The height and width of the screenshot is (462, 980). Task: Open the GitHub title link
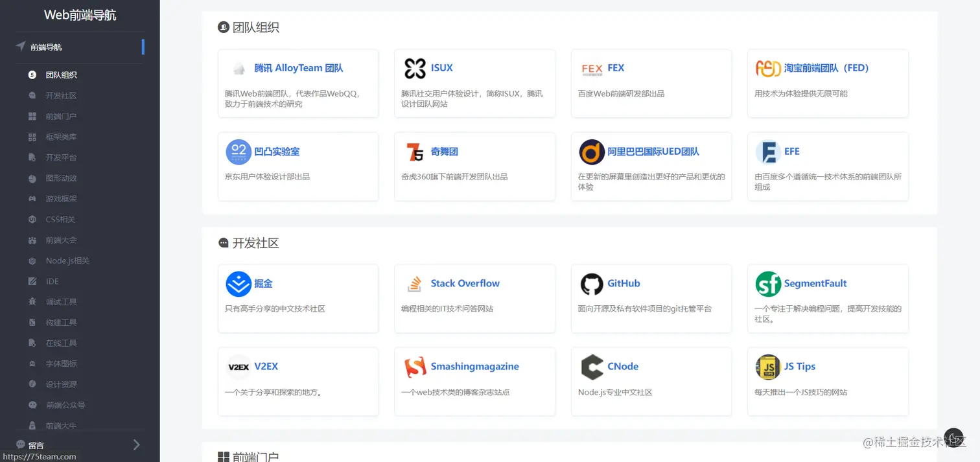point(624,283)
